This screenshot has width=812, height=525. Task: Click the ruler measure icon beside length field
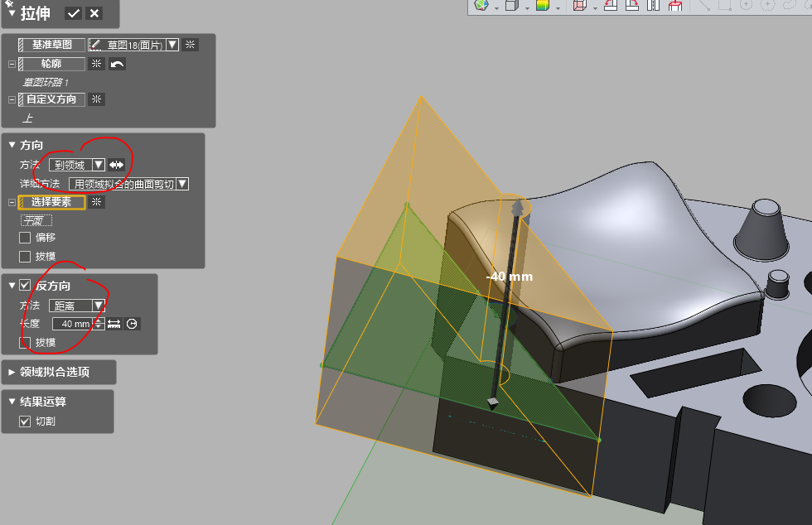[x=114, y=324]
